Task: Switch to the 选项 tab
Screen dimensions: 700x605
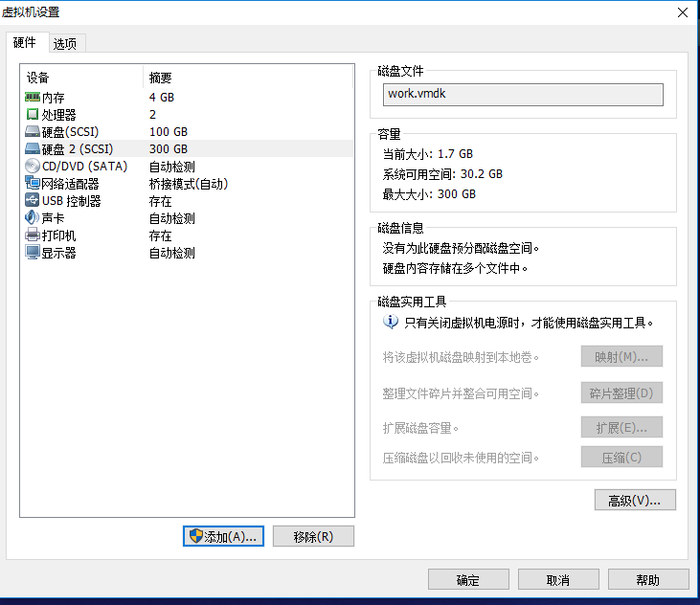Action: tap(65, 44)
